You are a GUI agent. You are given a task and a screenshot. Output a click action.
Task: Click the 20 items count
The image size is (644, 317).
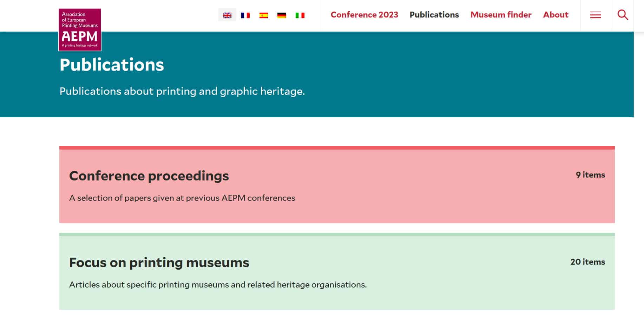click(588, 262)
